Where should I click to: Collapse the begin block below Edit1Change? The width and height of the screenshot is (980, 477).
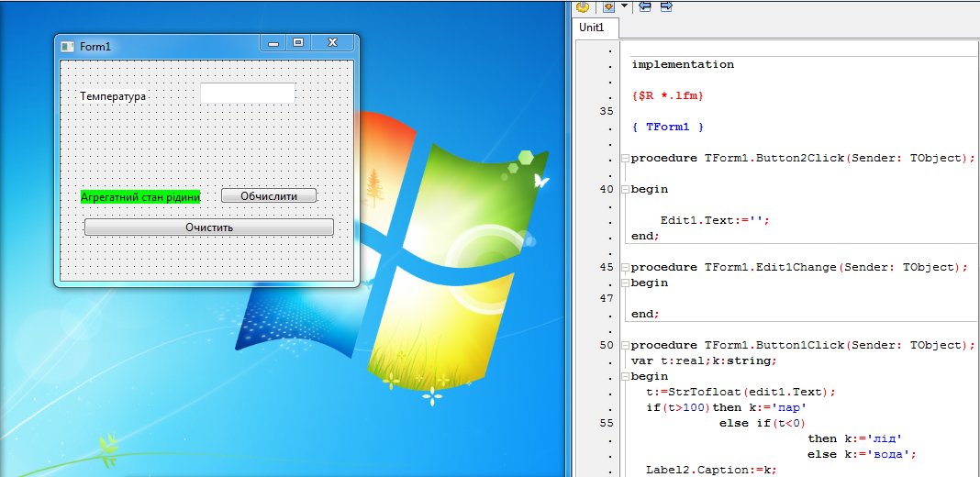click(x=625, y=283)
